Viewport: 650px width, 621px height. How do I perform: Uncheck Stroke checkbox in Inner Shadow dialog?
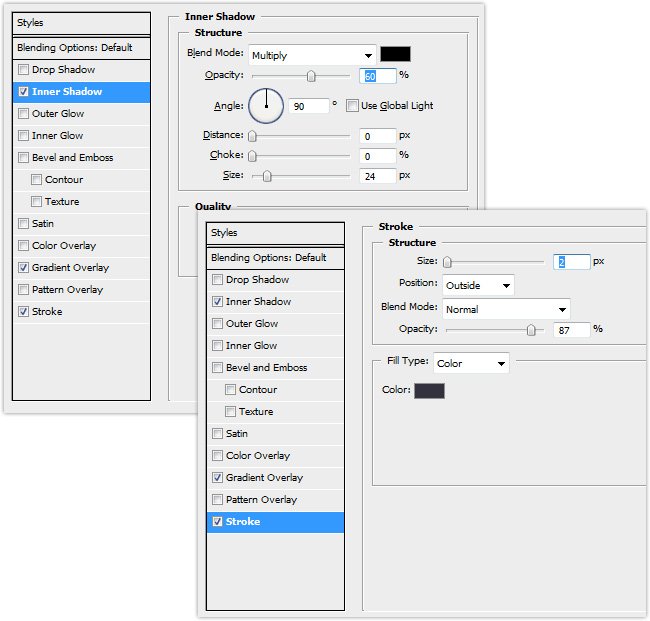tap(24, 311)
